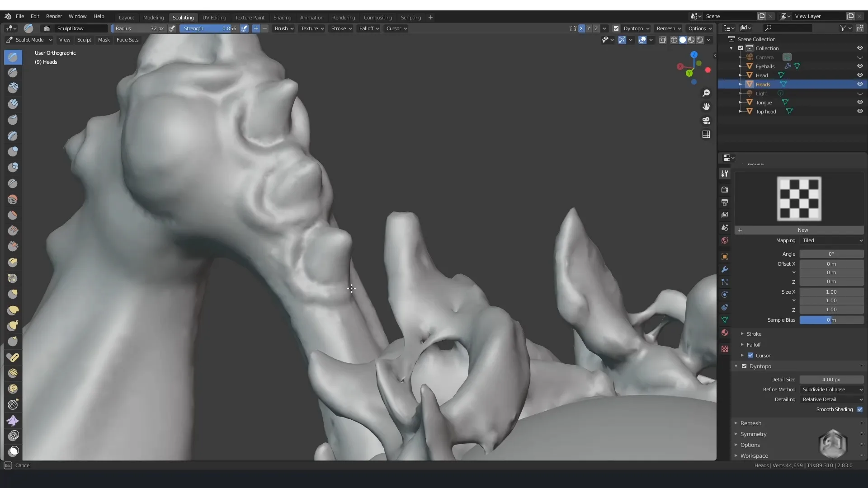868x488 pixels.
Task: Open the Brush dropdown in header
Action: (284, 28)
